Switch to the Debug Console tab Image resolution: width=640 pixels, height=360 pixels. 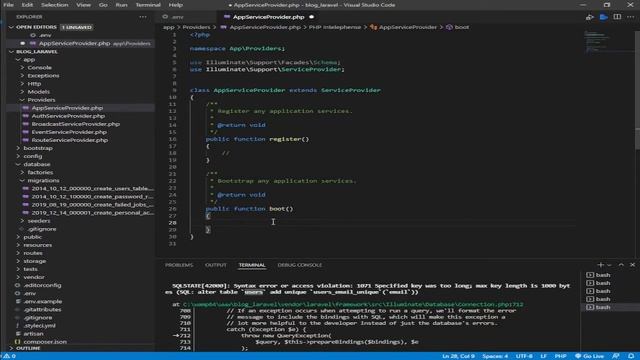tap(300, 265)
